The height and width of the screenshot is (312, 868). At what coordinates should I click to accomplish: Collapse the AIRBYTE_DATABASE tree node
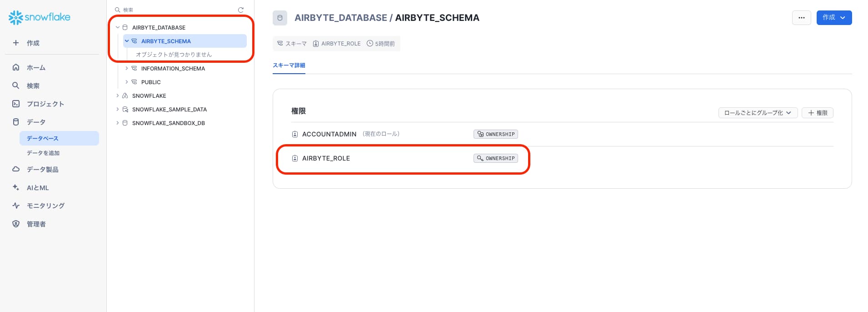point(118,27)
